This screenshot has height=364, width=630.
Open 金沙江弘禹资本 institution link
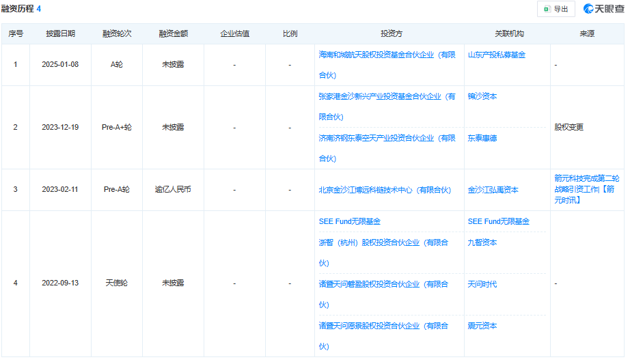(x=493, y=191)
